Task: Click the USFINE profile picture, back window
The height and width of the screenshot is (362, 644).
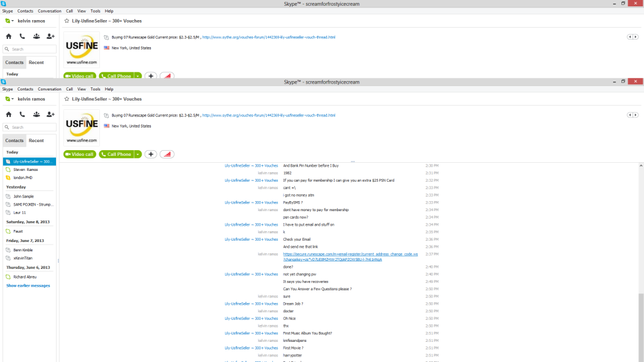Action: (81, 50)
